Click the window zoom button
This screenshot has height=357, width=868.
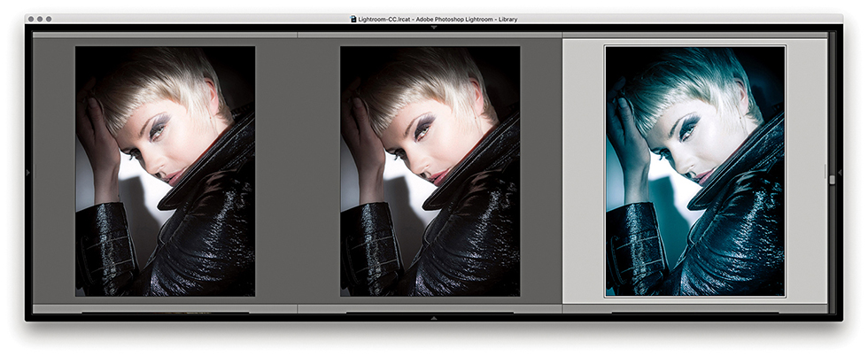coord(50,19)
